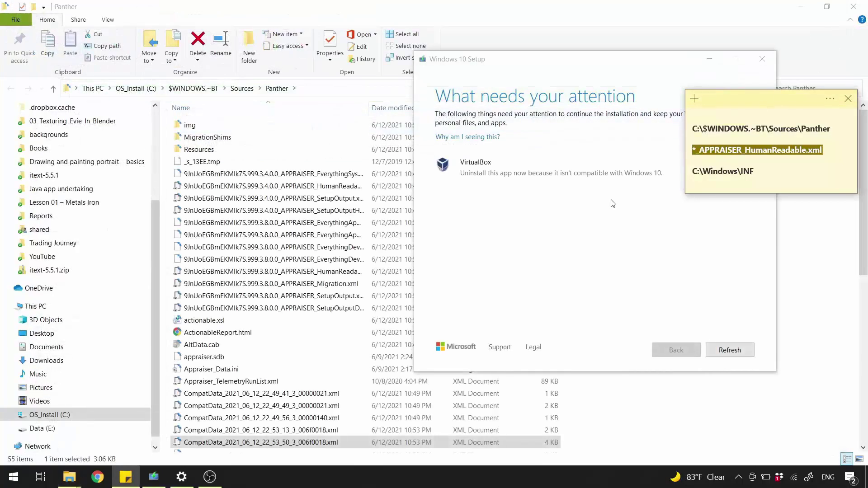Click the Copy icon in Clipboard group
Image resolution: width=868 pixels, height=488 pixels.
coord(47,39)
